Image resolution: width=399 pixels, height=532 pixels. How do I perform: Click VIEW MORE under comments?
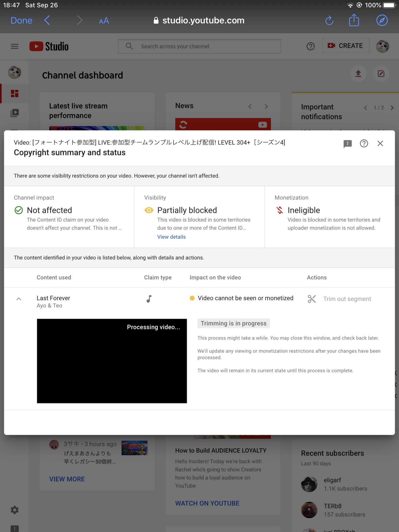tap(67, 479)
